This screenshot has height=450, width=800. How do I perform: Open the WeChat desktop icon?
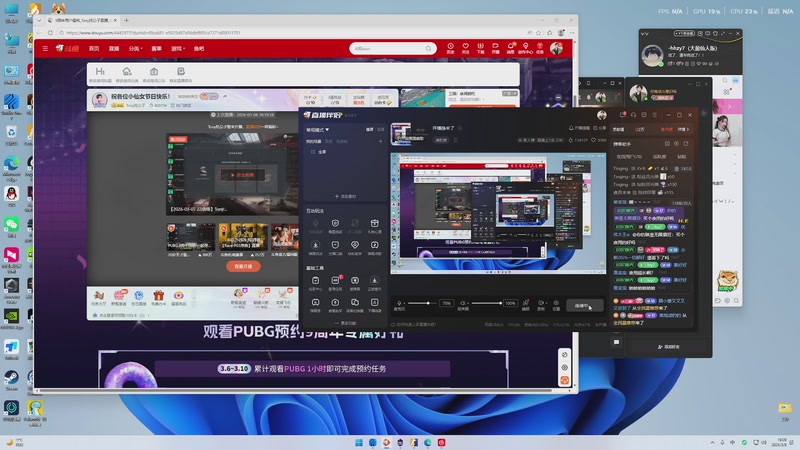coord(11,227)
